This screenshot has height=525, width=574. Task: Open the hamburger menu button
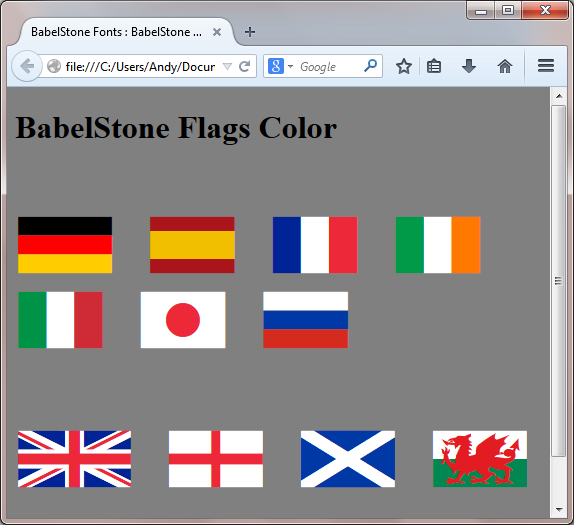(546, 66)
